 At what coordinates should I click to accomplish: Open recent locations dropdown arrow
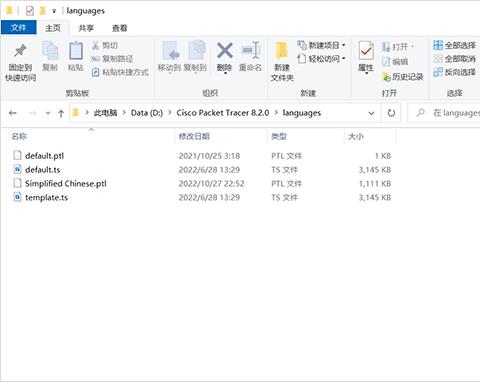[48, 113]
